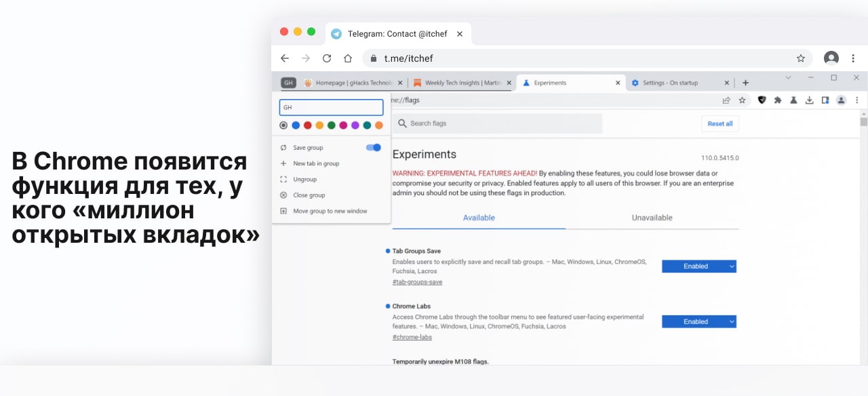Screen dimensions: 868x396
Task: Choose the blue group color
Action: pos(296,125)
